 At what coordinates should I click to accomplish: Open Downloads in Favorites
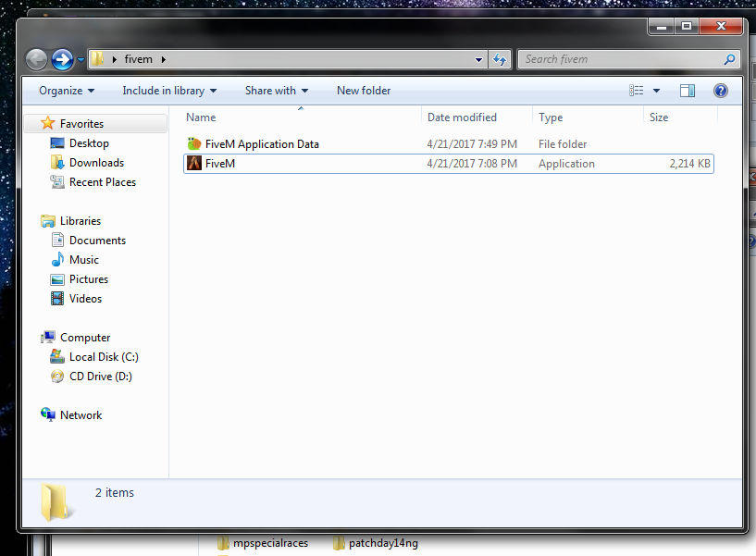96,163
